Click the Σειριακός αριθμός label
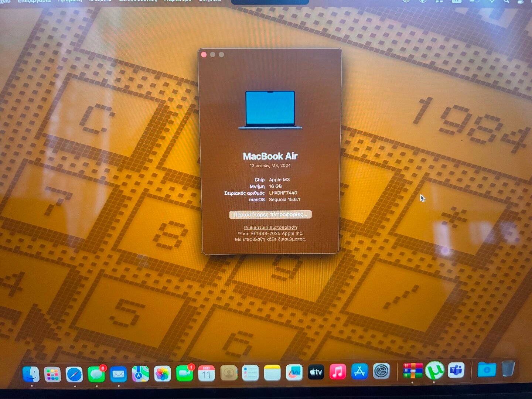Image resolution: width=532 pixels, height=399 pixels. [x=245, y=193]
